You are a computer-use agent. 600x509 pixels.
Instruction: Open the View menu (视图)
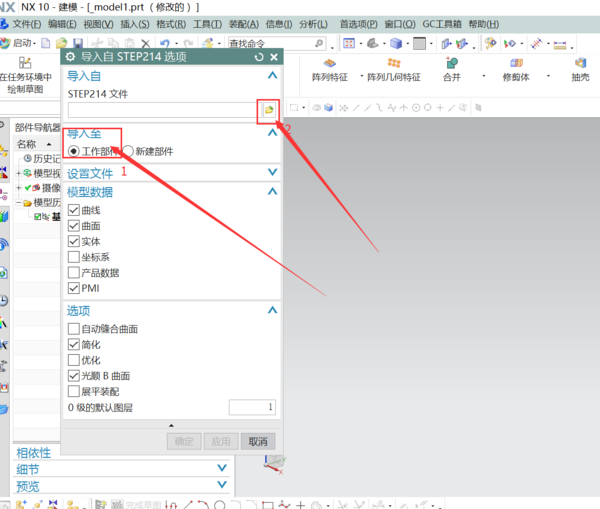pyautogui.click(x=98, y=24)
